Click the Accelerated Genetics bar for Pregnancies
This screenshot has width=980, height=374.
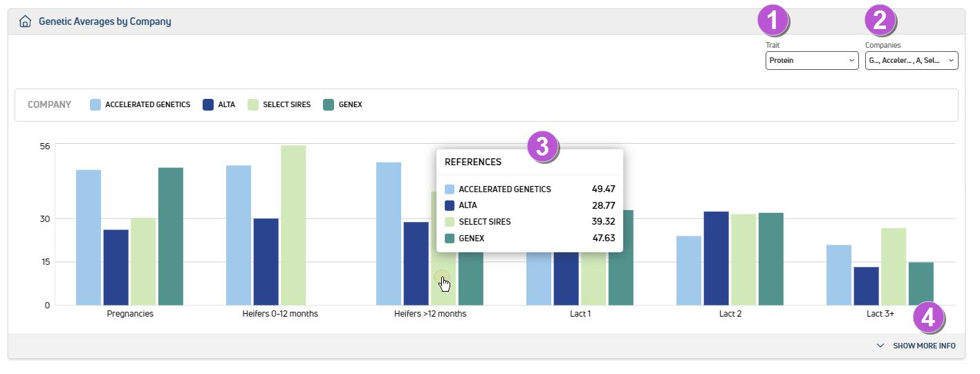(x=89, y=238)
